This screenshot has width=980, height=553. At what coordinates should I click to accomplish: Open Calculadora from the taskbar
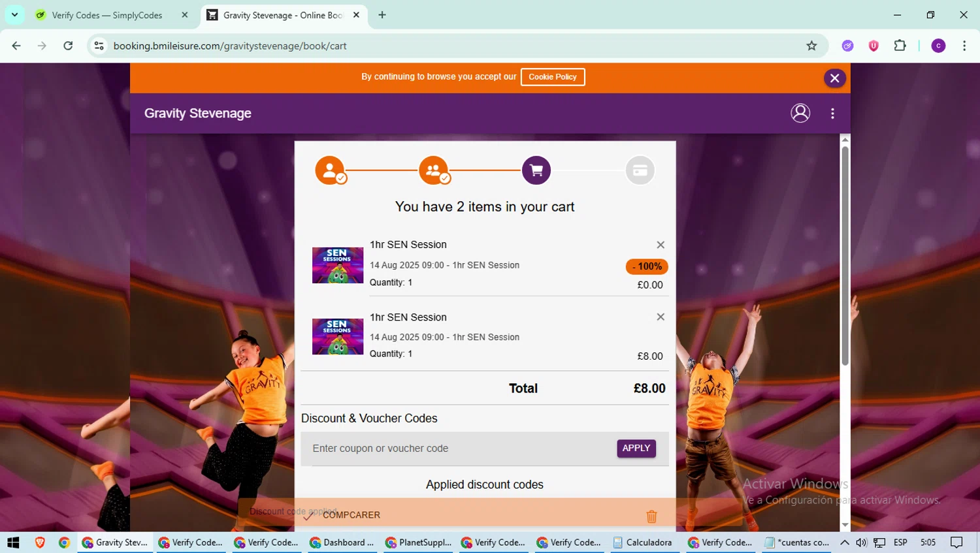tap(644, 543)
